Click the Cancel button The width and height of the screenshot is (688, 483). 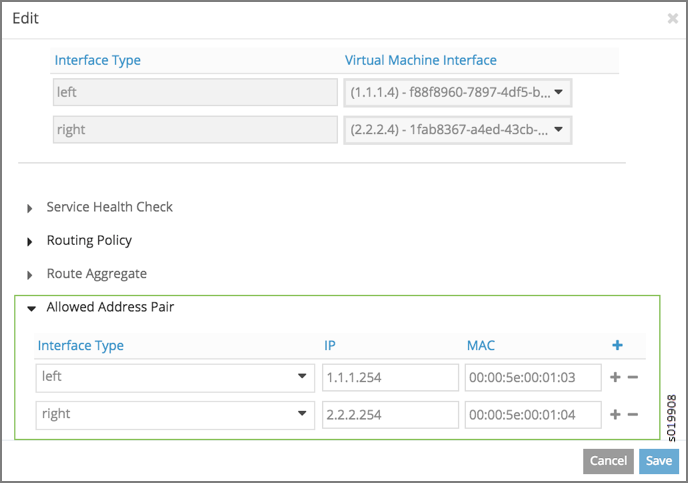(608, 461)
